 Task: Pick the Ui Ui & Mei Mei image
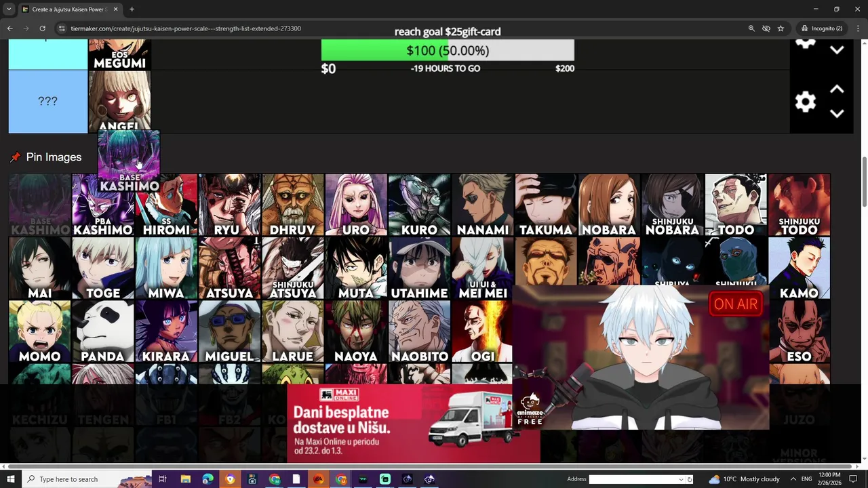[483, 268]
